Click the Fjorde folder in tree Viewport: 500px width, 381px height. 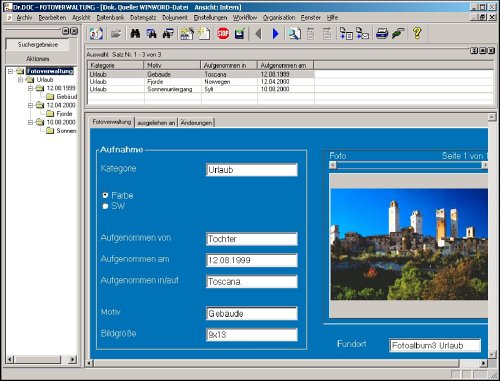60,114
